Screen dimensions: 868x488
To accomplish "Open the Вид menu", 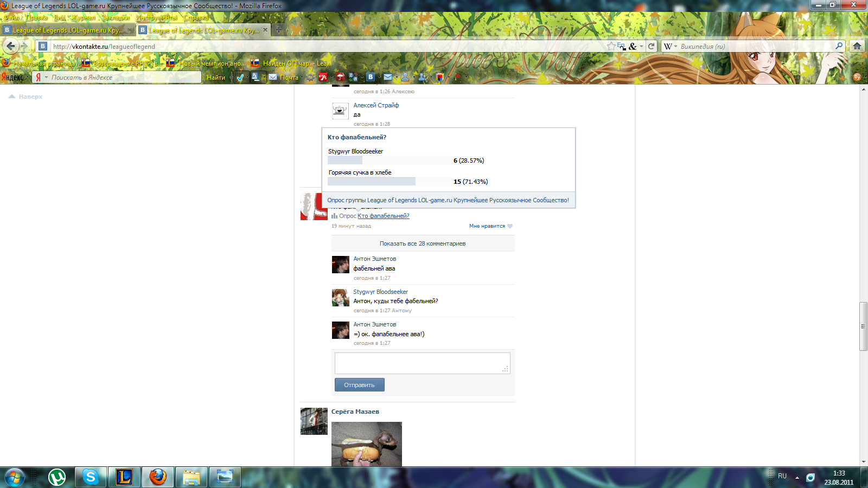I will [59, 17].
